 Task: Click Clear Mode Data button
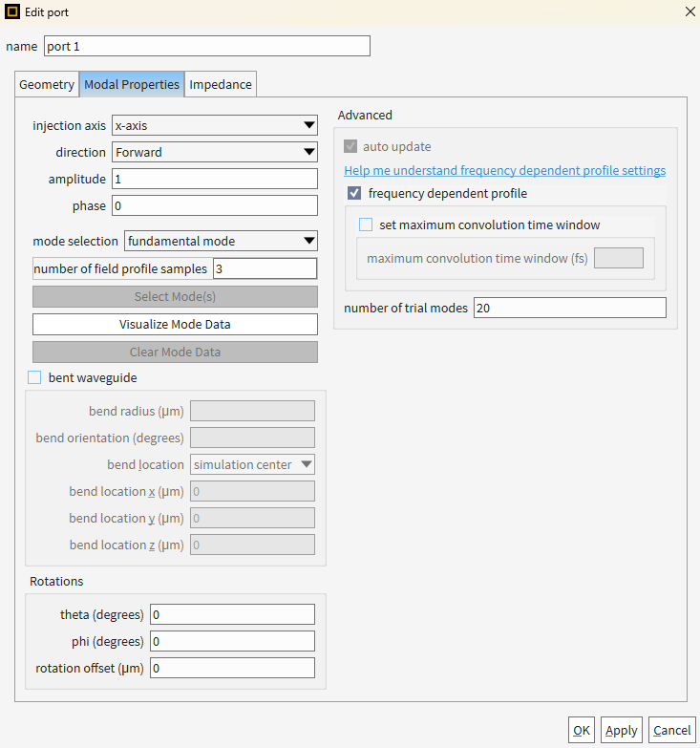pos(175,353)
